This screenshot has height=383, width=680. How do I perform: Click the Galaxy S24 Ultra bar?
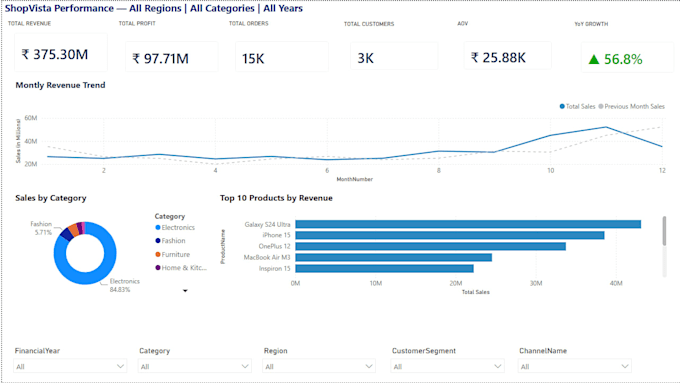tap(468, 224)
